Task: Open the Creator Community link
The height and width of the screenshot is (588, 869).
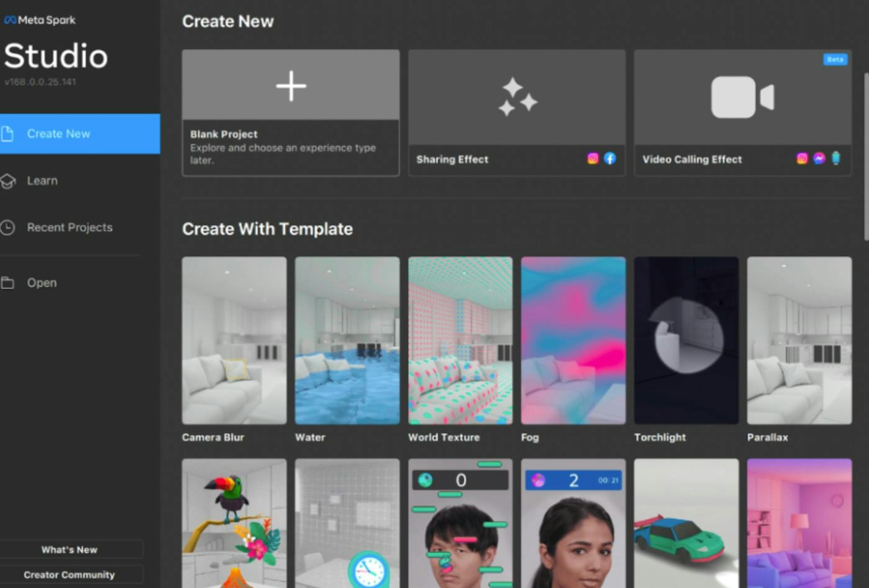Action: (x=69, y=574)
